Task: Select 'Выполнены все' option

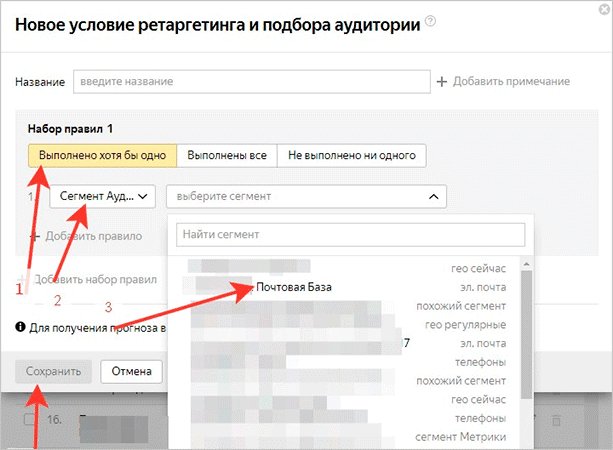Action: [227, 156]
